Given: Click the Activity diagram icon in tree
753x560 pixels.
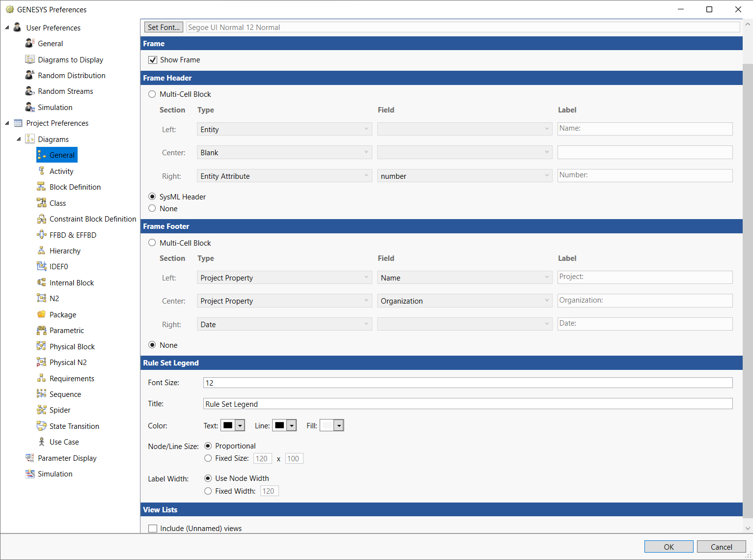Looking at the screenshot, I should (x=42, y=171).
